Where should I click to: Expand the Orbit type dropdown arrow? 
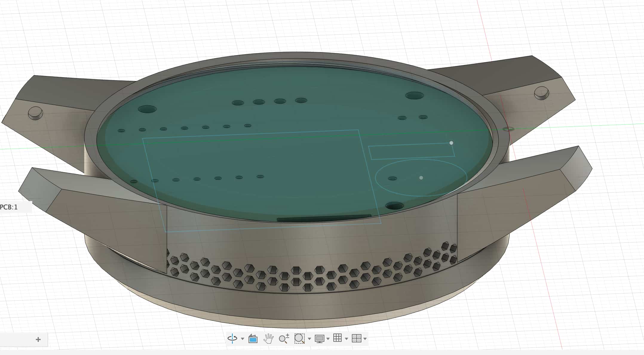pyautogui.click(x=243, y=339)
